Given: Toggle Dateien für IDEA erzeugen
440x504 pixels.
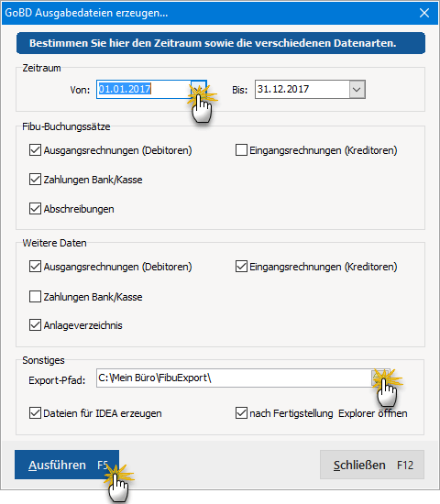Looking at the screenshot, I should click(35, 413).
